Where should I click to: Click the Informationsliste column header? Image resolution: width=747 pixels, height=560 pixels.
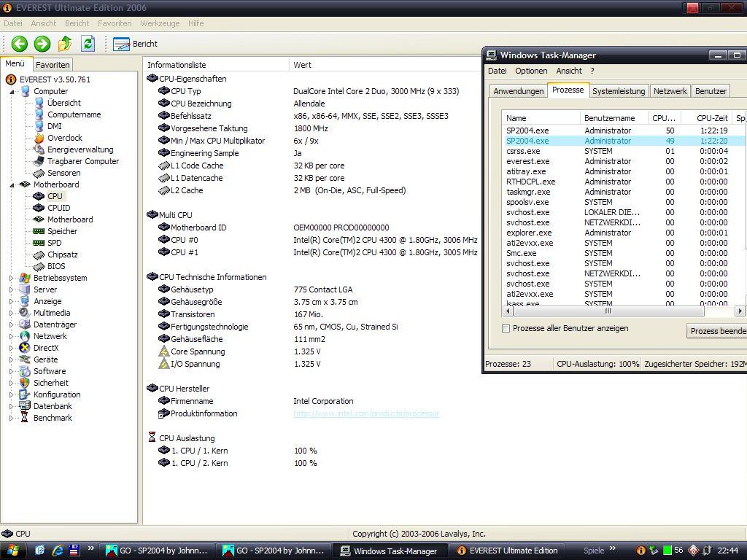pyautogui.click(x=216, y=65)
